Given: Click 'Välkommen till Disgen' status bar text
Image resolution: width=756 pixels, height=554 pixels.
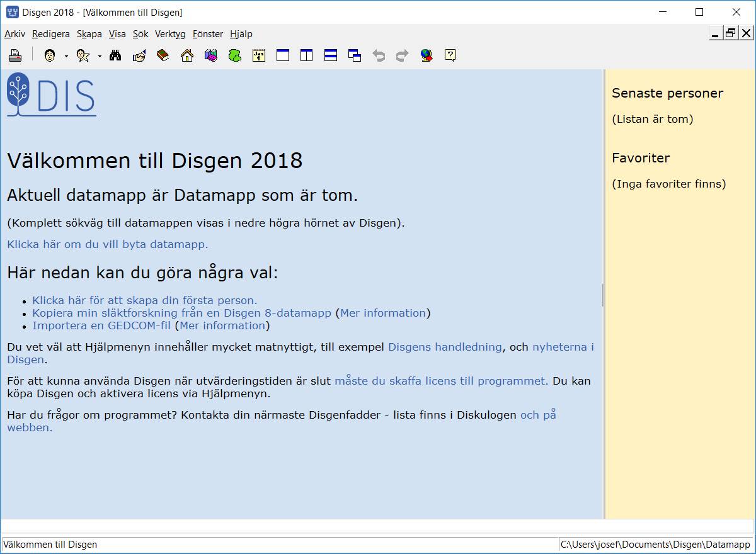Looking at the screenshot, I should (x=51, y=545).
